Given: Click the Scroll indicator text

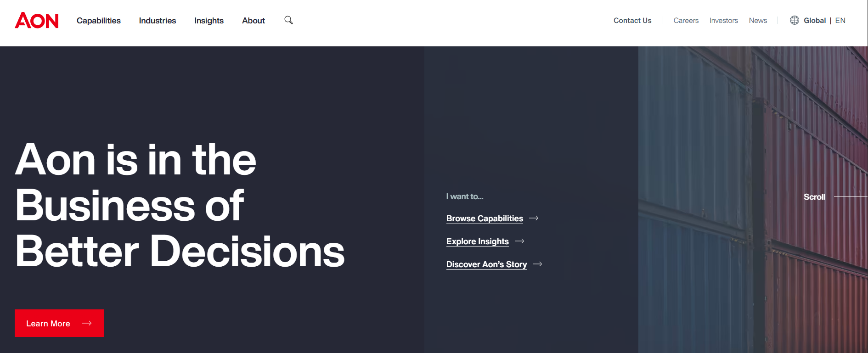Looking at the screenshot, I should pyautogui.click(x=814, y=197).
